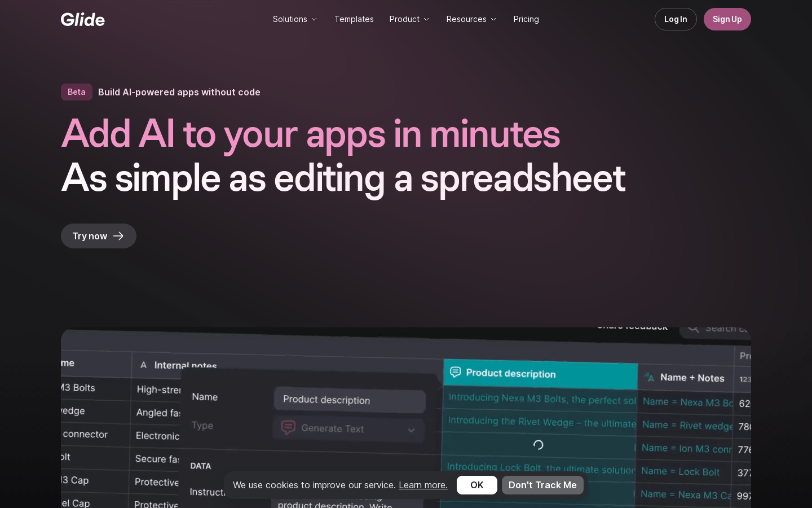This screenshot has width=812, height=508.
Task: Click the Beta badge
Action: pyautogui.click(x=77, y=92)
